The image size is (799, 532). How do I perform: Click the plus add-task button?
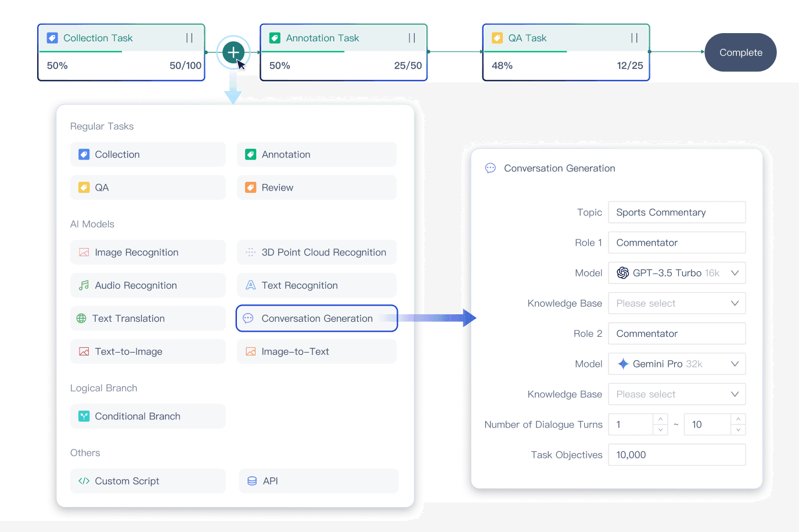tap(233, 52)
